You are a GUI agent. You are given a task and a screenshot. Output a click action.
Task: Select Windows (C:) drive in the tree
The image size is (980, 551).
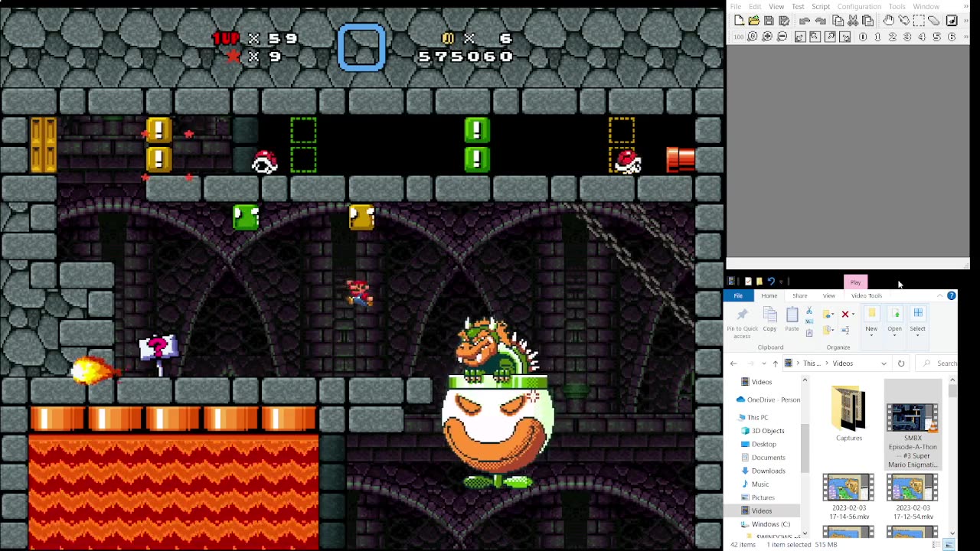pos(764,524)
